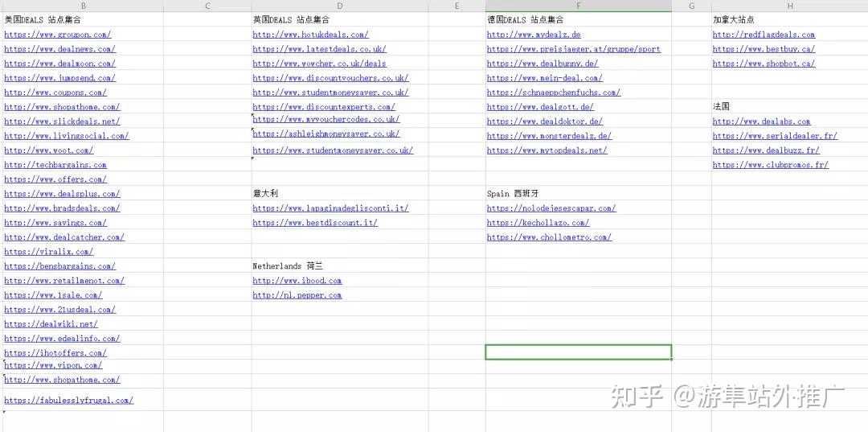
Task: Click the dealabs.com link
Action: (762, 121)
